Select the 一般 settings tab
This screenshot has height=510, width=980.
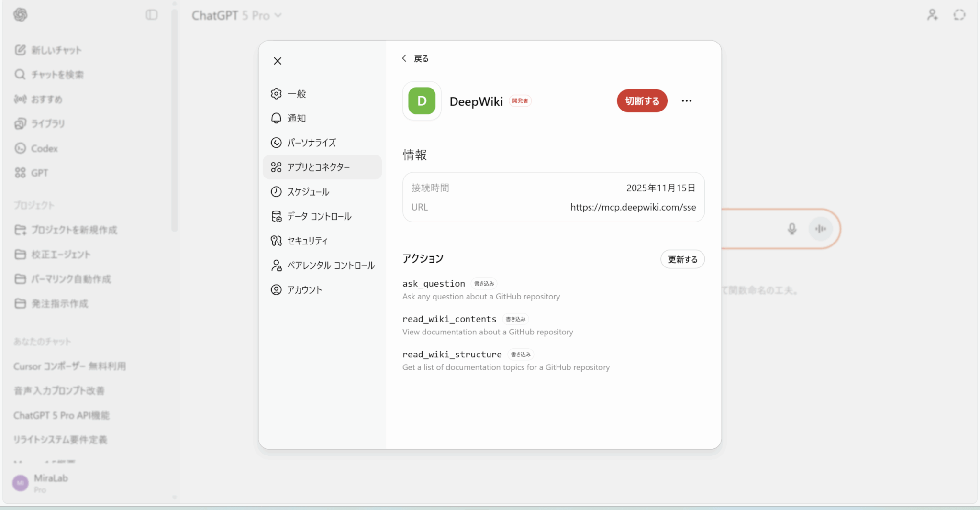click(296, 94)
